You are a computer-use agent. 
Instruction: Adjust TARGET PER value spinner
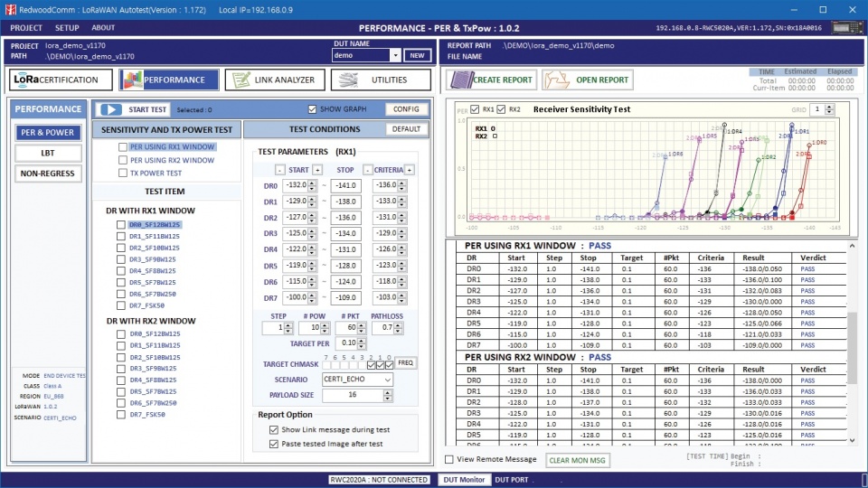pyautogui.click(x=362, y=343)
